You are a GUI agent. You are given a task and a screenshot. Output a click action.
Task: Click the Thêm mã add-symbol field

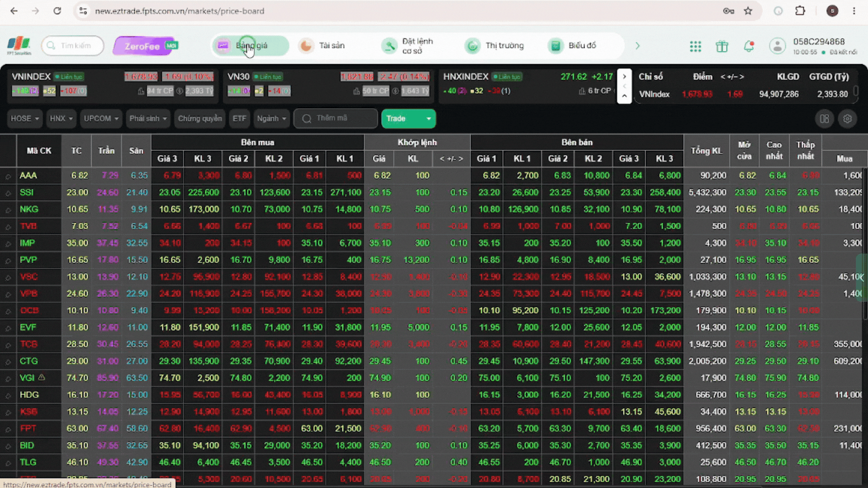[336, 118]
